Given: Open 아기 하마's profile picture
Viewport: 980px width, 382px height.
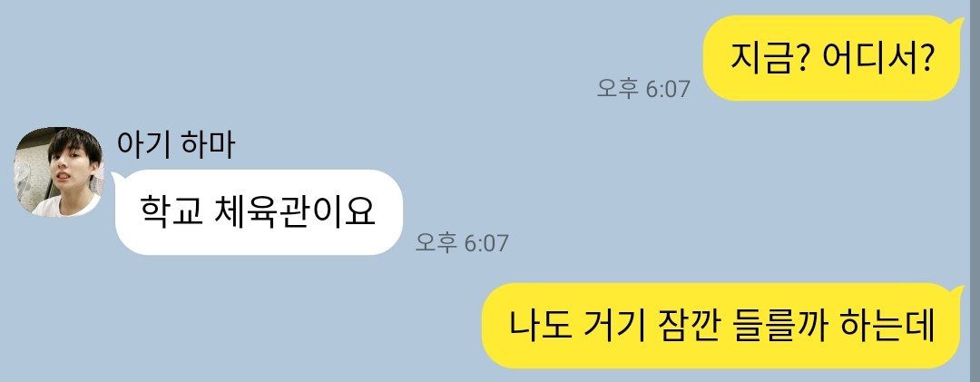Looking at the screenshot, I should [57, 171].
